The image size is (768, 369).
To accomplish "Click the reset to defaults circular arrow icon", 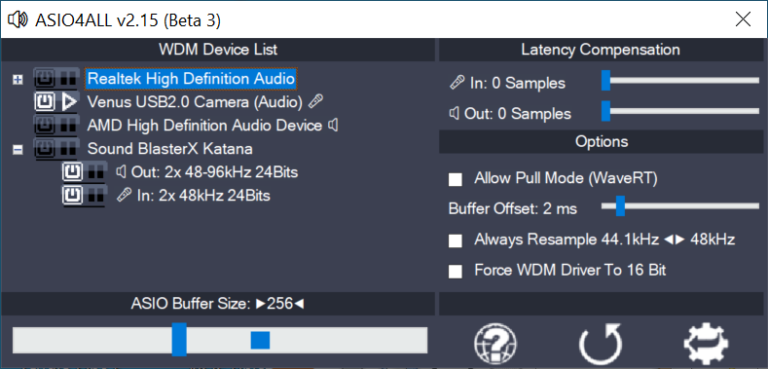I will point(601,344).
